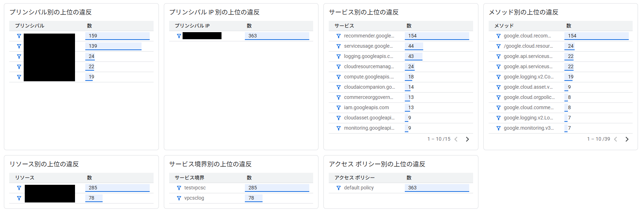Select the compute.googleapis... service name
This screenshot has height=212, width=644.
click(x=369, y=77)
